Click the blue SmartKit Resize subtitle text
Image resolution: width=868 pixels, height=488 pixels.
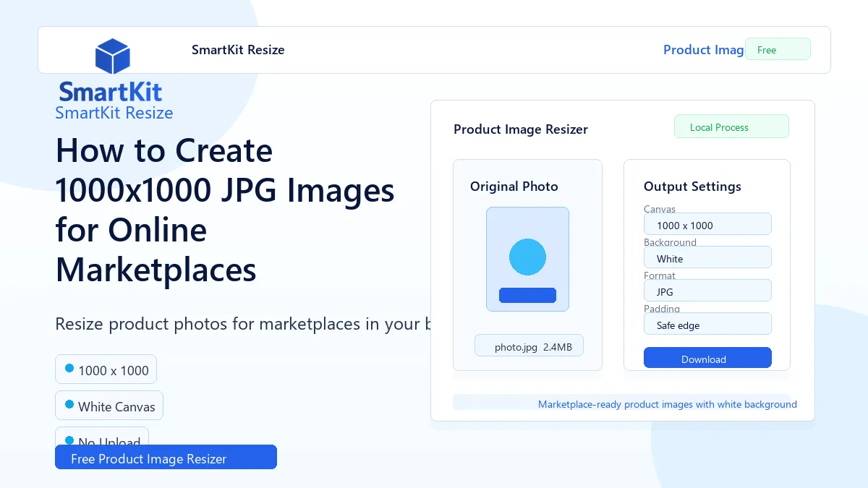pos(114,113)
